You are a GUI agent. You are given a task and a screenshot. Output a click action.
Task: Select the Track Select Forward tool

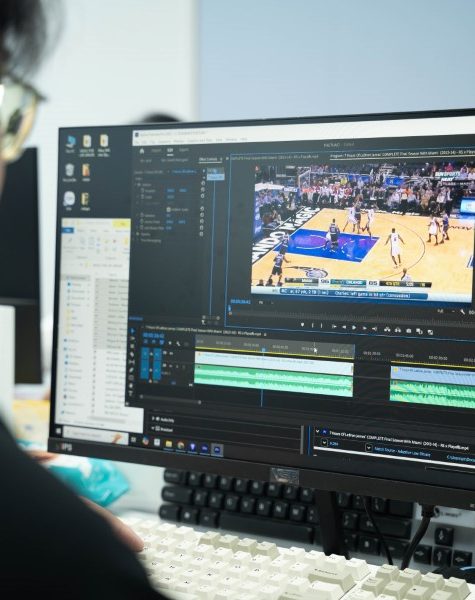click(132, 338)
